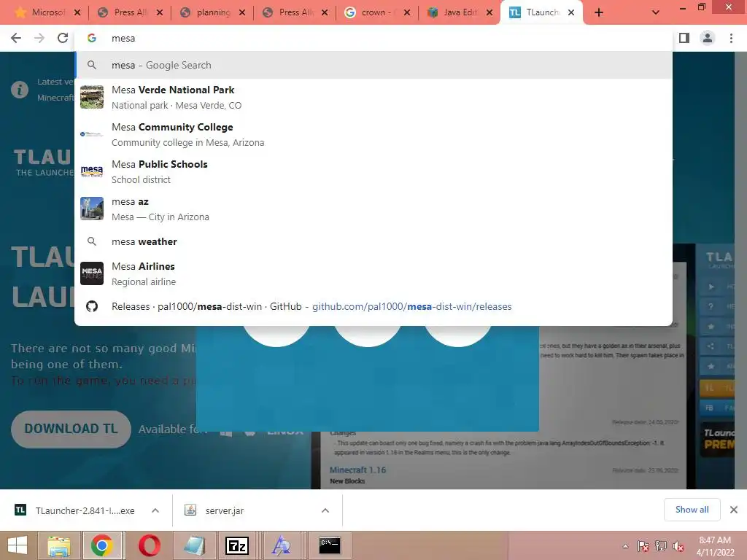Click Show all downloads
Viewport: 747px width, 560px height.
pos(692,510)
